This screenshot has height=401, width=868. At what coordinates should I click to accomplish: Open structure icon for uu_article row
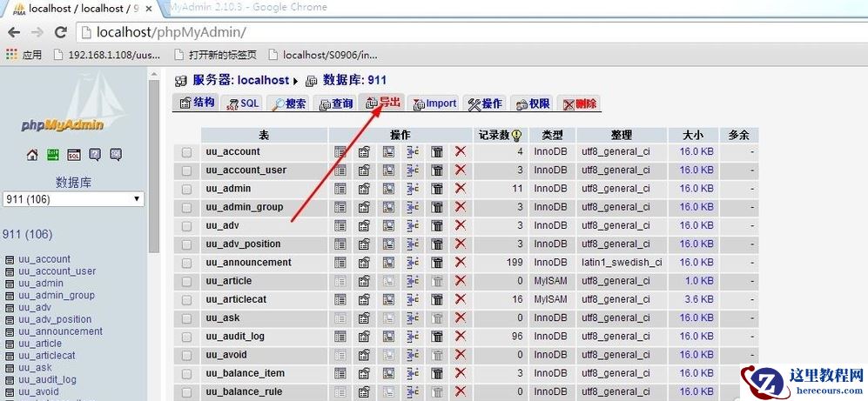pyautogui.click(x=364, y=281)
